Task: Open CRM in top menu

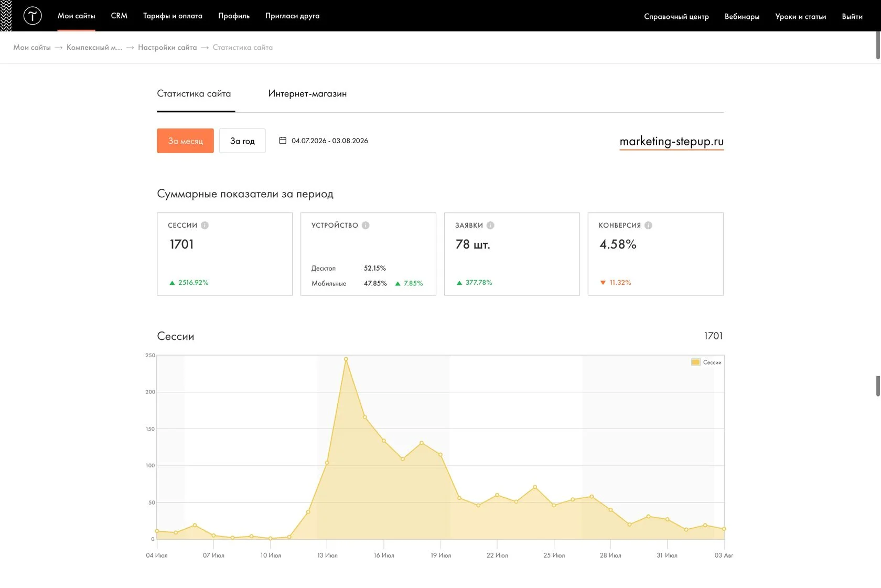Action: [x=119, y=16]
